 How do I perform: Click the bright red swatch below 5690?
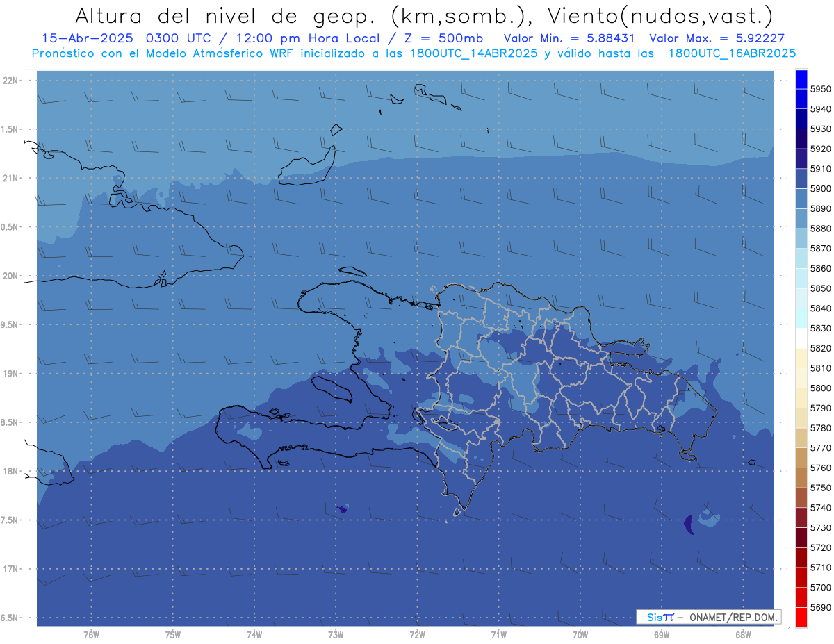click(x=801, y=617)
